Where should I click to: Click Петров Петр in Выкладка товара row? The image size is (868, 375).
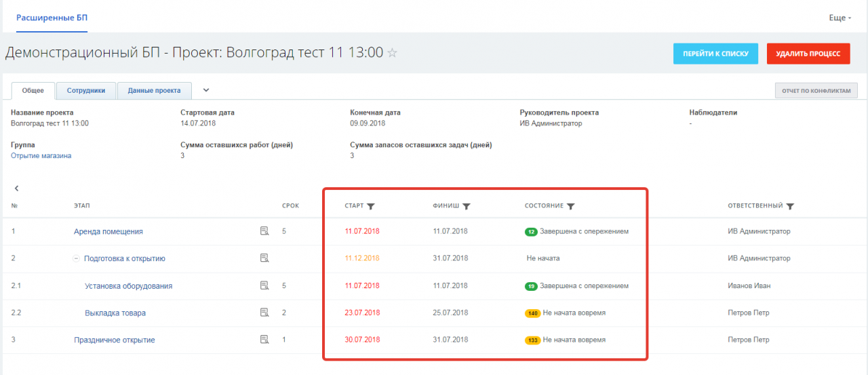749,313
